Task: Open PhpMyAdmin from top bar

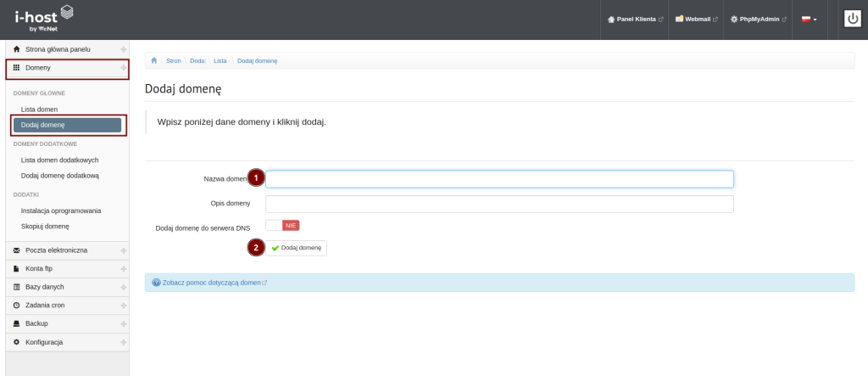Action: click(758, 19)
